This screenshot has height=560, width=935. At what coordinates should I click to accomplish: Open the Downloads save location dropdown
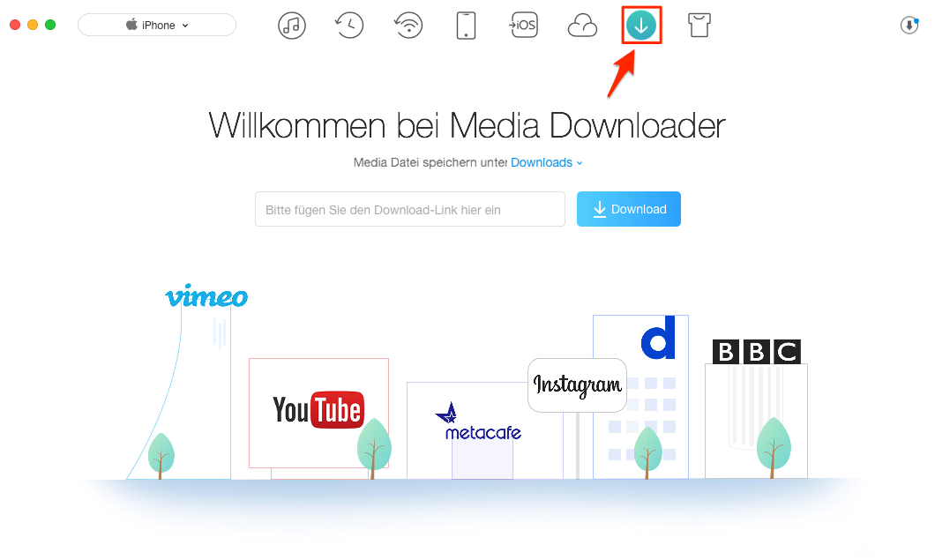pos(546,163)
